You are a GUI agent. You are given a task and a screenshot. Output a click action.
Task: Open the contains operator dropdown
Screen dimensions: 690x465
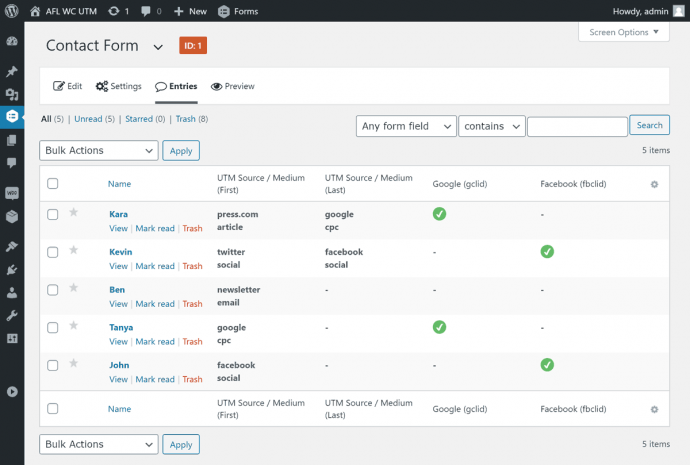pyautogui.click(x=492, y=126)
